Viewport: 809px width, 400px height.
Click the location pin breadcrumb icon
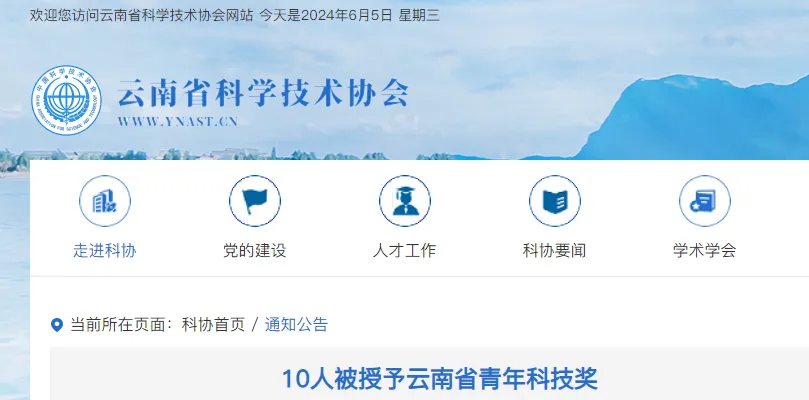pos(57,325)
